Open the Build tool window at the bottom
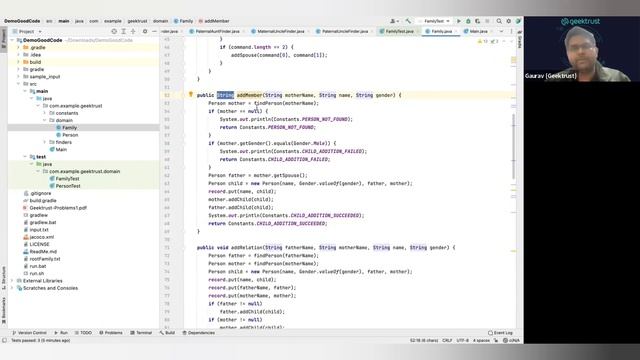The image size is (640, 360). point(167,333)
